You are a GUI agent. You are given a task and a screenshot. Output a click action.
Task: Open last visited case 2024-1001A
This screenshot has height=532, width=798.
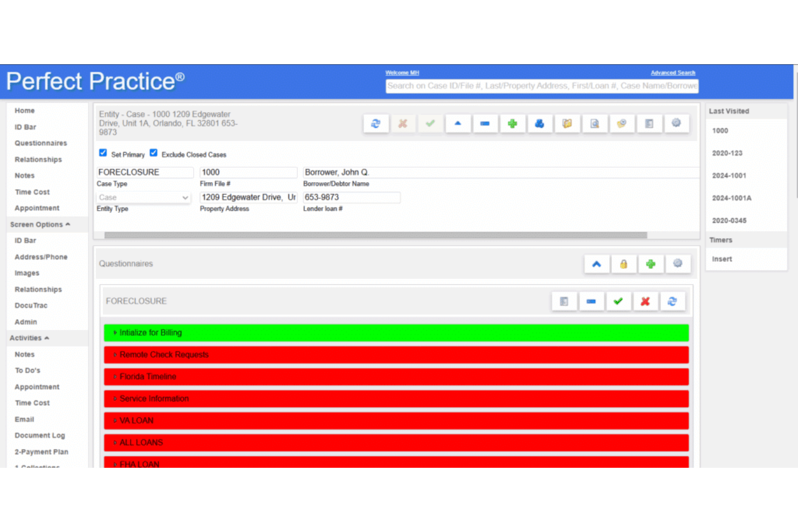tap(732, 198)
